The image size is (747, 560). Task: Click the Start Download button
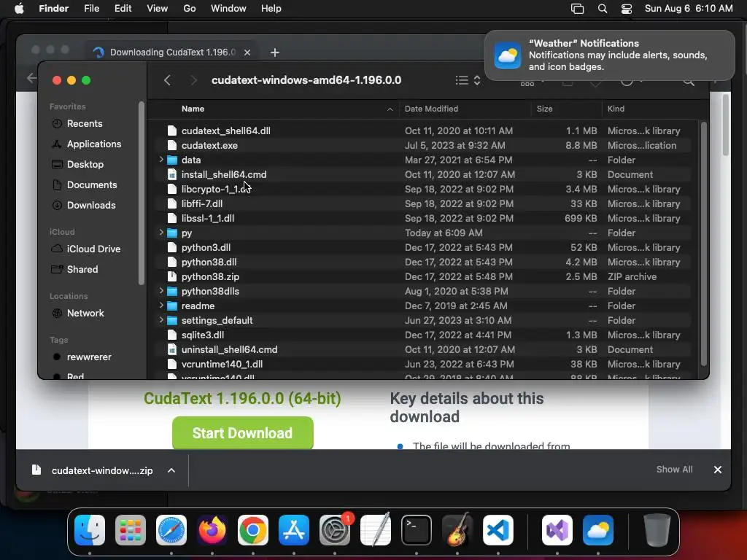242,433
